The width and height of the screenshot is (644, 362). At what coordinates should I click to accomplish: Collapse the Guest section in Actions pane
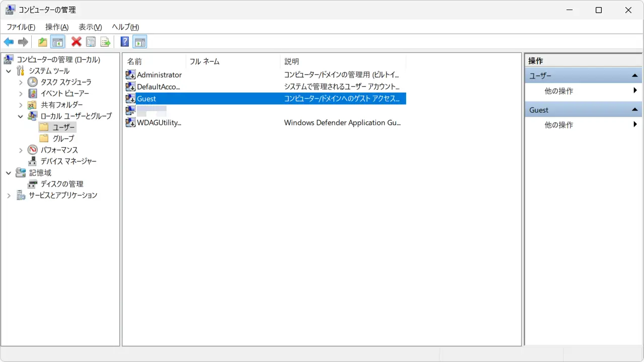[635, 110]
